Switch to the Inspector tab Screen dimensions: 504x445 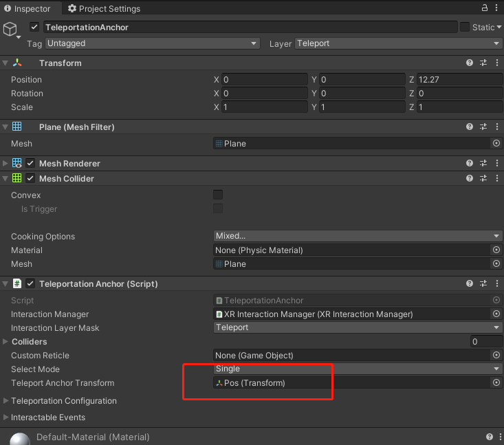28,9
